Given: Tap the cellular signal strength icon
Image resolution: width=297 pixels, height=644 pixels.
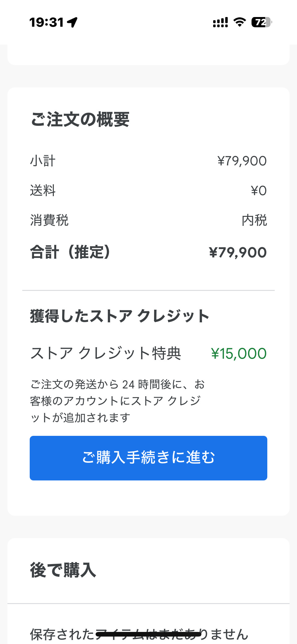Looking at the screenshot, I should tap(220, 22).
